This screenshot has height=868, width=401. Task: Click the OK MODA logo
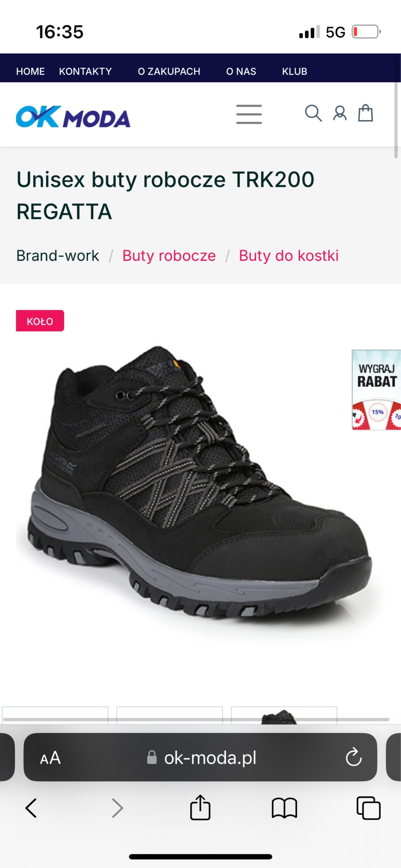point(73,117)
